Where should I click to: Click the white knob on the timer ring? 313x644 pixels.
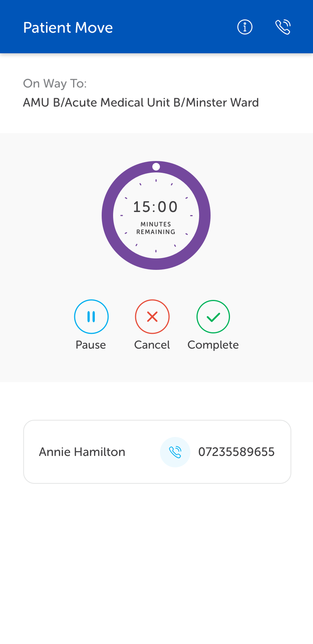[156, 167]
